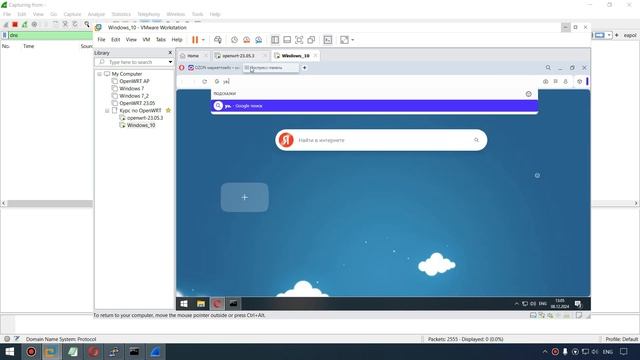Add a speed dial tile with plus
640x360 pixels.
[x=244, y=198]
